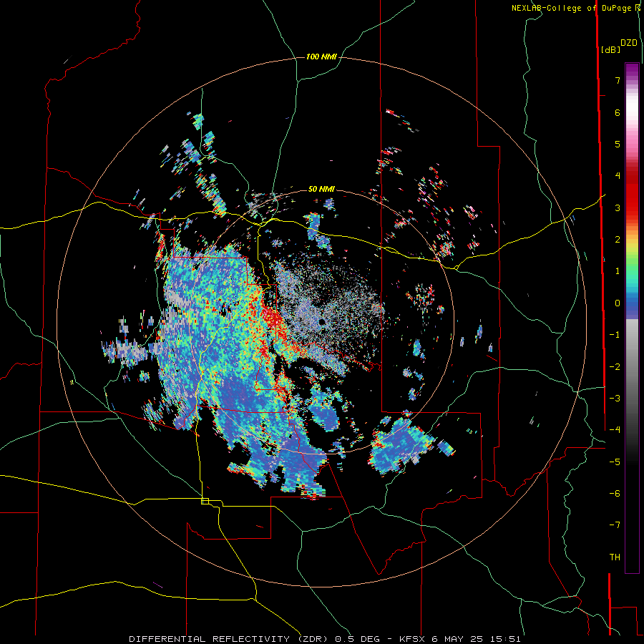Click the -2 dB legend value
This screenshot has height=644, width=644.
tap(615, 367)
